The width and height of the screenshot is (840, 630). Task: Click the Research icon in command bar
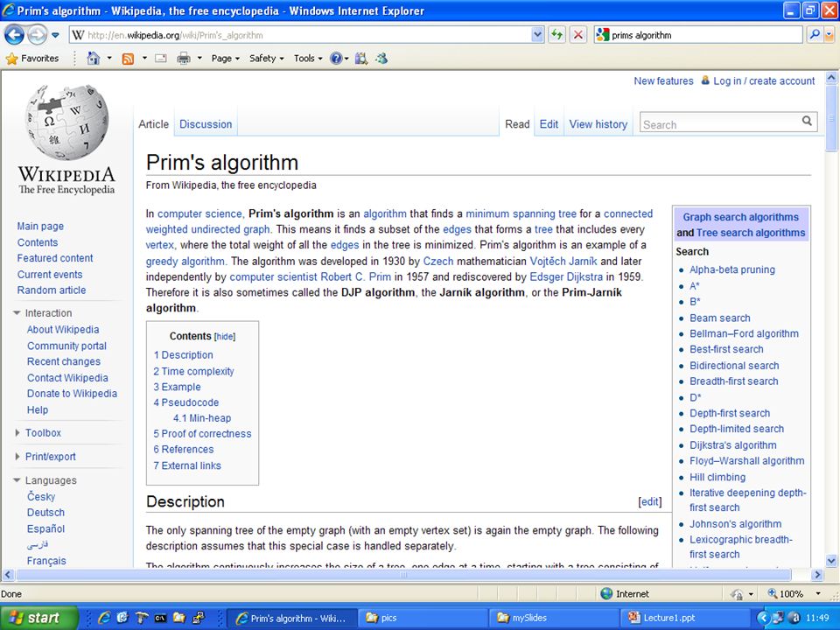[x=361, y=59]
